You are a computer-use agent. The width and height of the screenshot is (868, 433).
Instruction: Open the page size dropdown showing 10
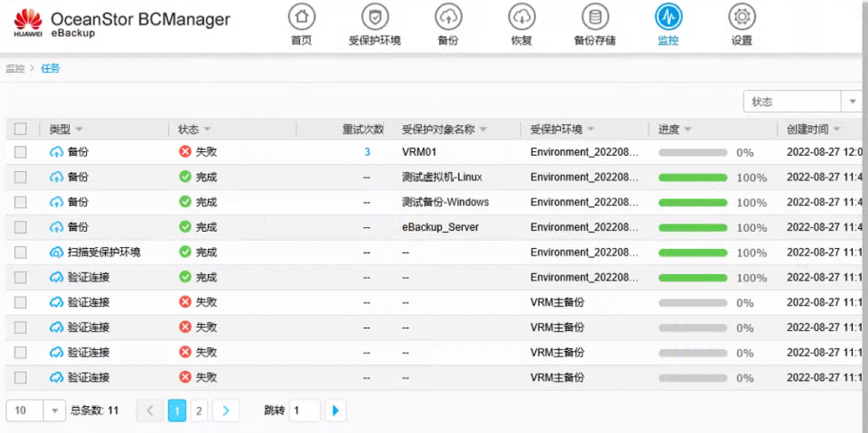54,411
